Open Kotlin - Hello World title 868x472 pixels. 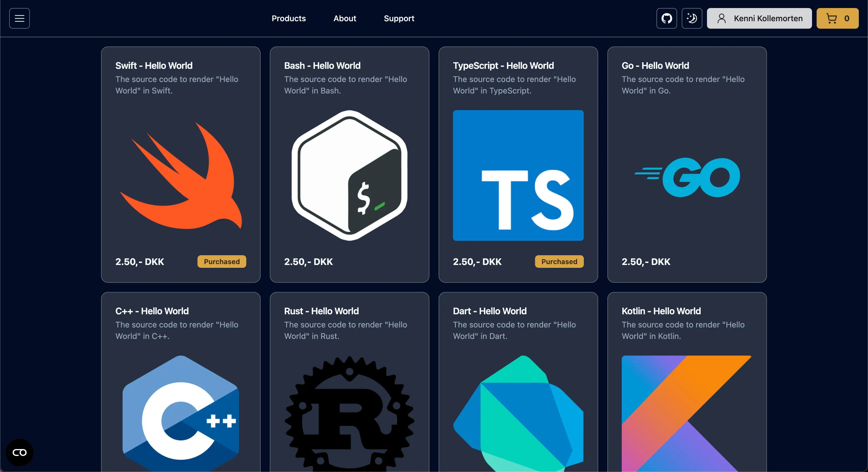(x=661, y=311)
